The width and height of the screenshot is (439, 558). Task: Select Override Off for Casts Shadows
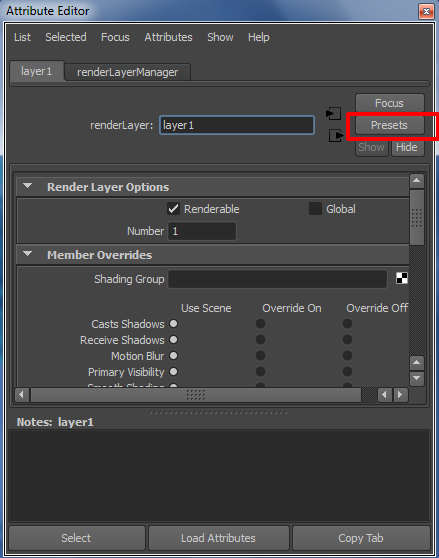348,324
